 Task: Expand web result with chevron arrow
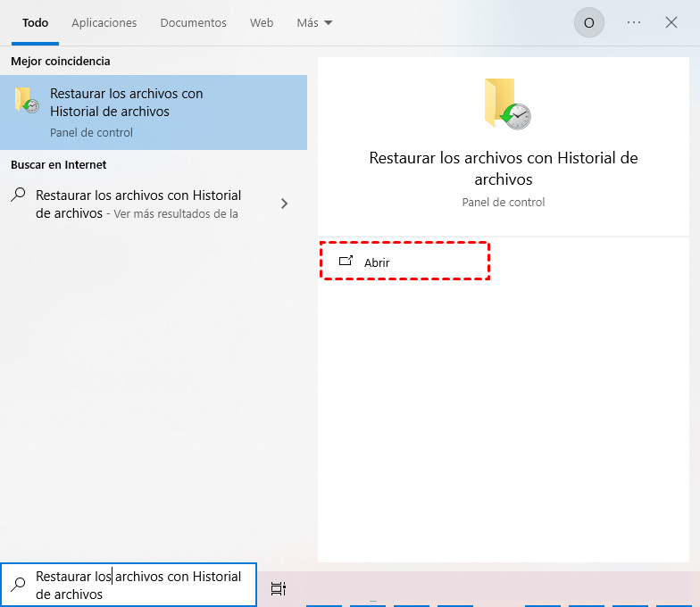pos(284,204)
